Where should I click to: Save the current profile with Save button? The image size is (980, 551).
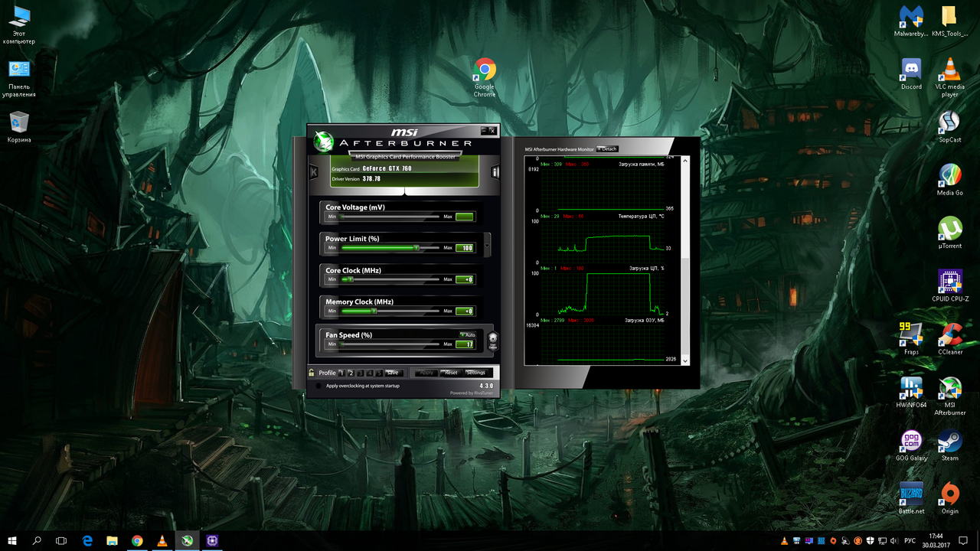pos(393,373)
